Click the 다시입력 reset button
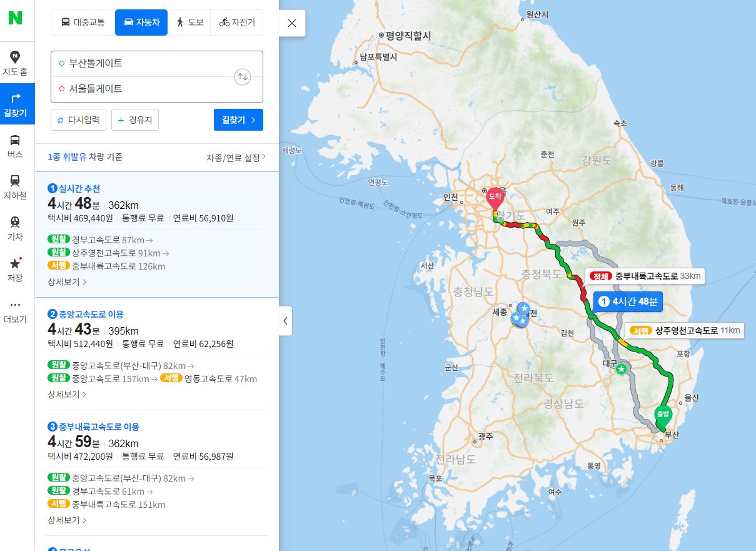The height and width of the screenshot is (551, 756). (79, 120)
